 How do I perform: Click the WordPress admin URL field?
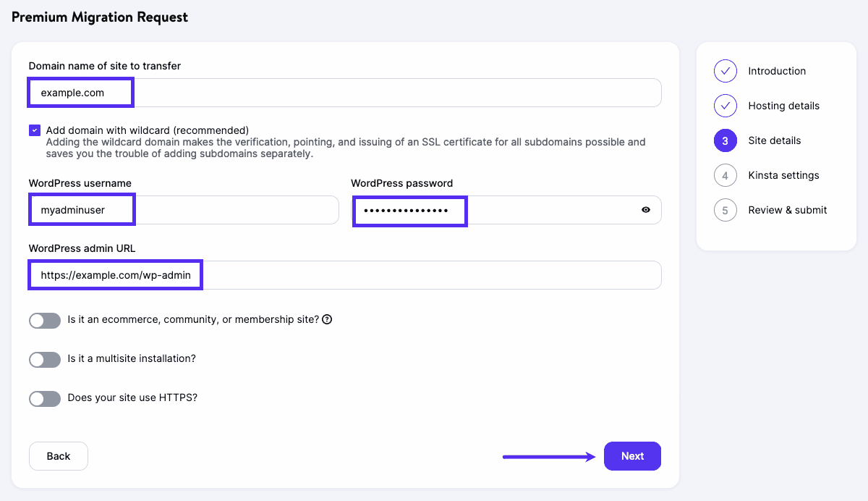pos(115,275)
